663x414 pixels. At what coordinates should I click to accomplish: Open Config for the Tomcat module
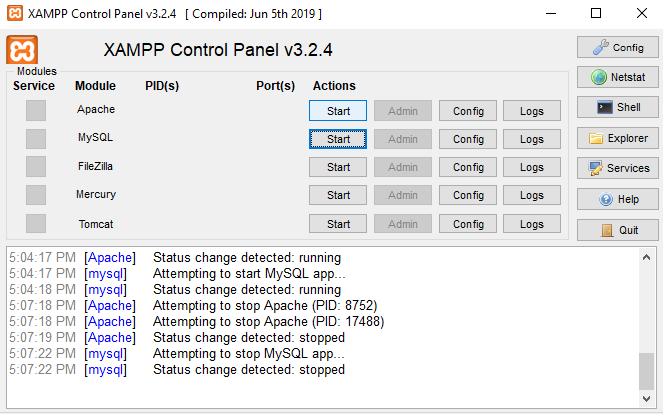point(468,224)
